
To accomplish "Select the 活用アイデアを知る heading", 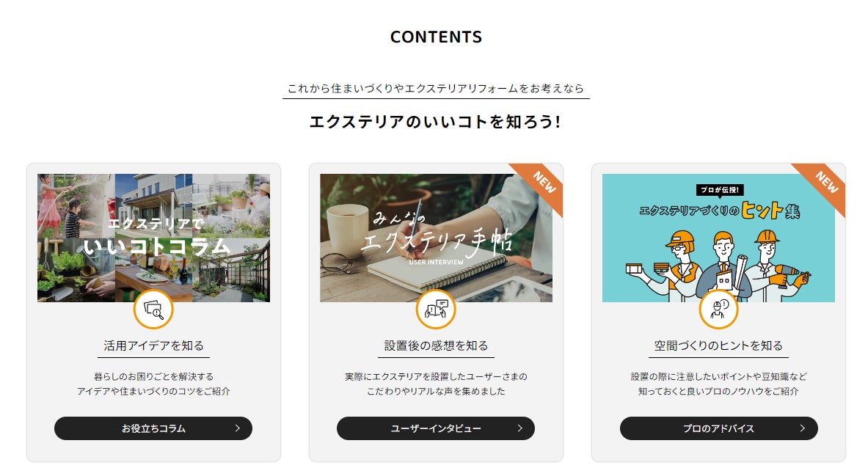I will tap(153, 345).
